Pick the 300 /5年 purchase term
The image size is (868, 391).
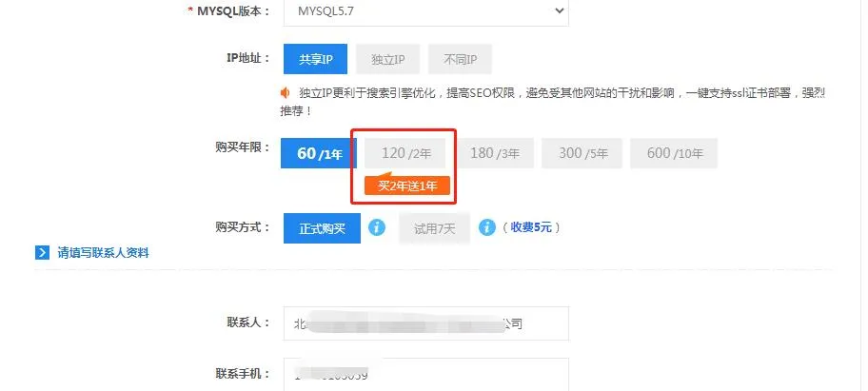[x=582, y=153]
